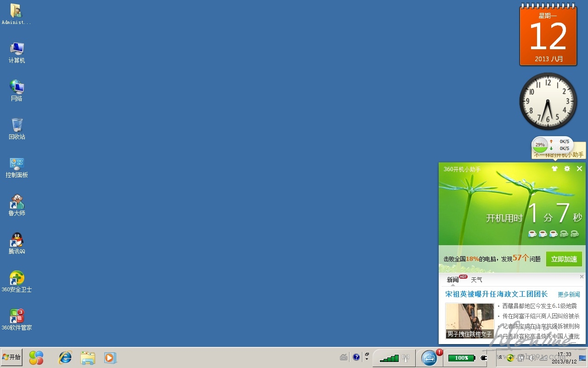Open news 传在阿富汗绍兴商人因纠纷被杀

click(x=541, y=316)
